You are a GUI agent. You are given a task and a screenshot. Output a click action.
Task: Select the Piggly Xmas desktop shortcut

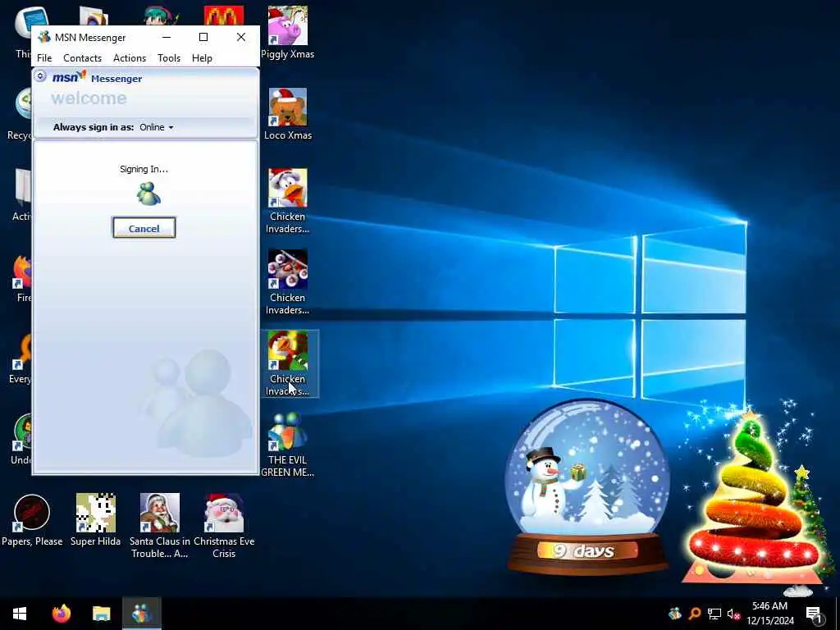tap(288, 33)
